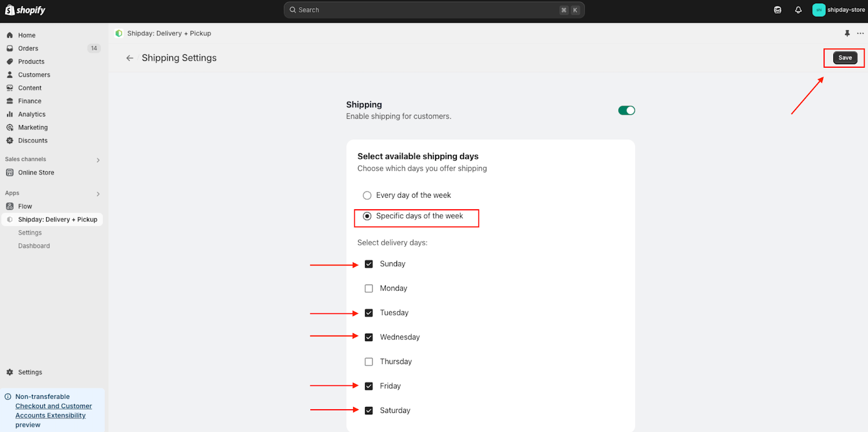The height and width of the screenshot is (432, 868).
Task: Expand the Apps section chevron
Action: pyautogui.click(x=98, y=194)
